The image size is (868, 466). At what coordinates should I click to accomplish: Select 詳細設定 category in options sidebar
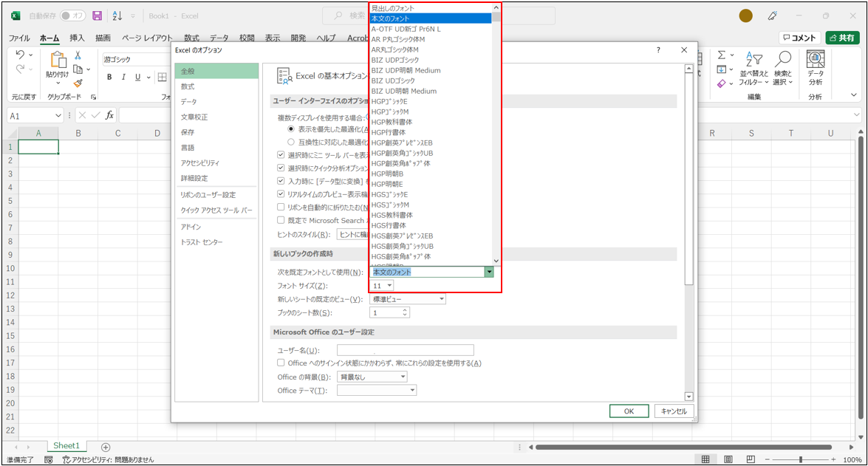[x=216, y=178]
